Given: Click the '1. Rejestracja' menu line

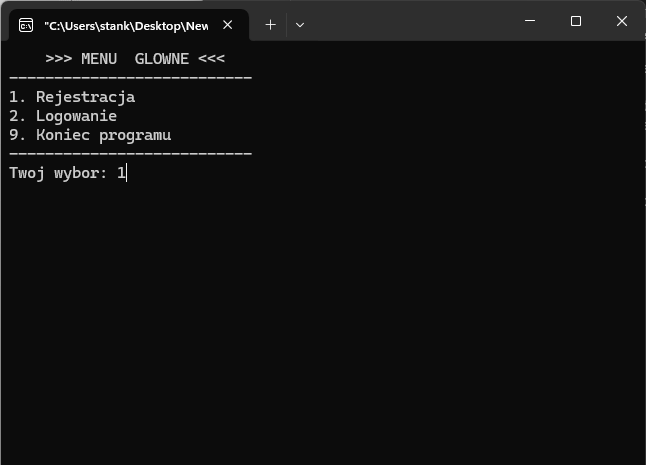Looking at the screenshot, I should point(72,97).
